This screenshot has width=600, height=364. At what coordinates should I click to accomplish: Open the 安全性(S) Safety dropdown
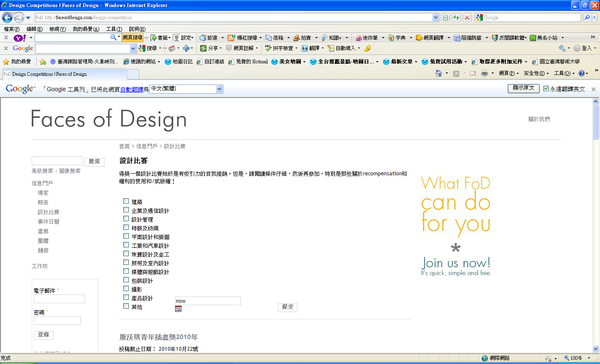[x=536, y=73]
